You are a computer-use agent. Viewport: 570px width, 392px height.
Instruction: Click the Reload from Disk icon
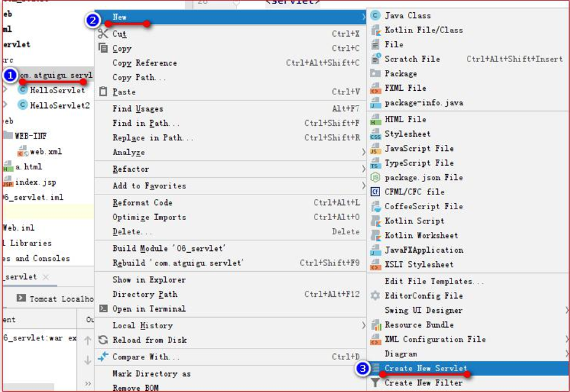tap(103, 340)
